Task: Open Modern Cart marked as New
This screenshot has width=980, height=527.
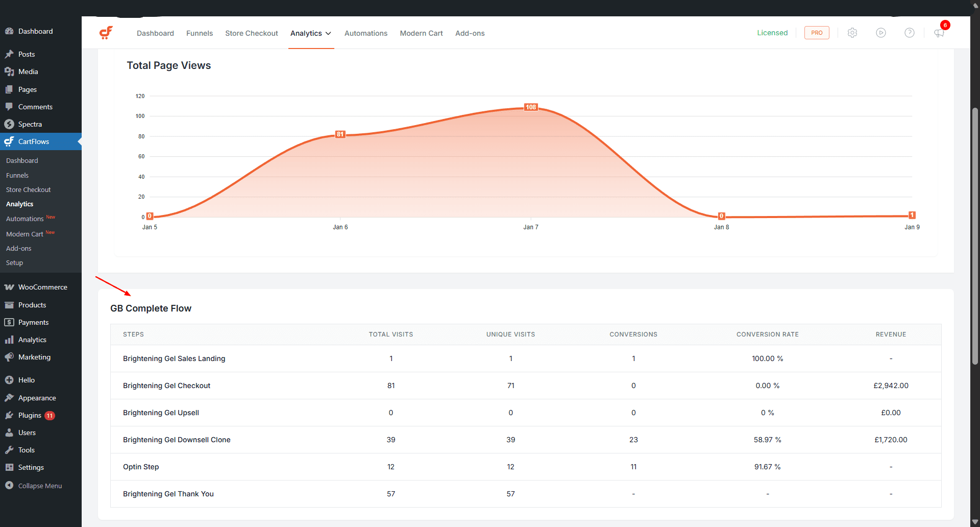Action: pyautogui.click(x=23, y=234)
